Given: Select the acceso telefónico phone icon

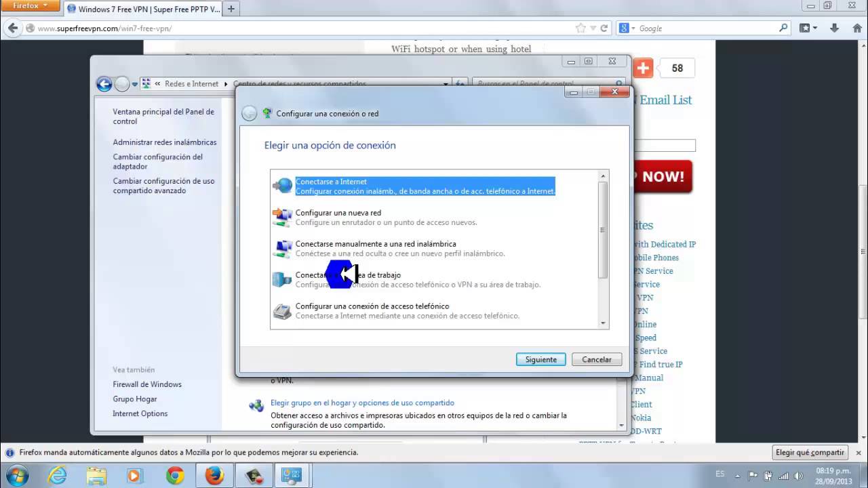Looking at the screenshot, I should tap(282, 310).
